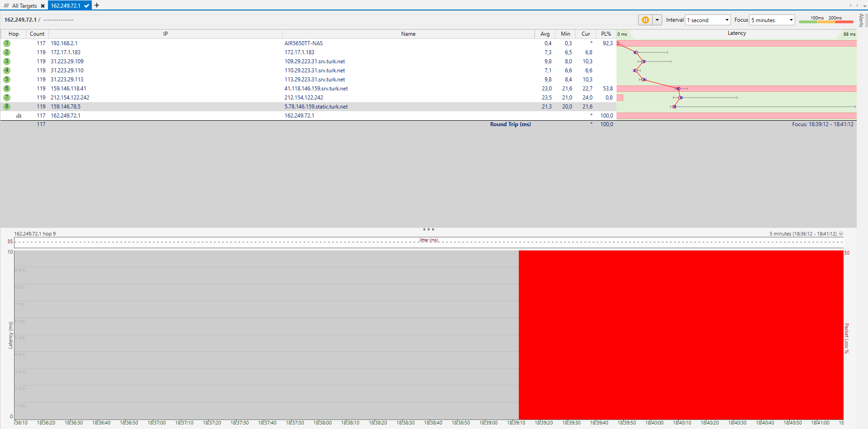
Task: Open the Focus dropdown showing 5 minutes
Action: tap(772, 20)
